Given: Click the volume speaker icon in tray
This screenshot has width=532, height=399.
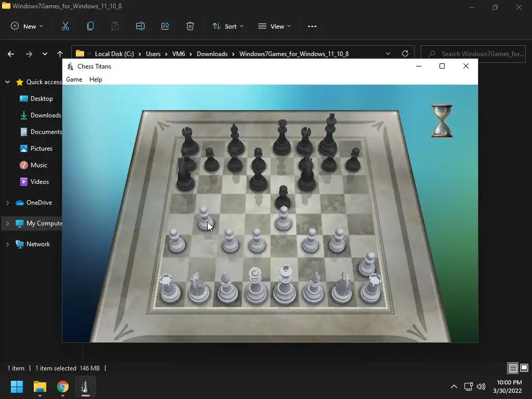Looking at the screenshot, I should [481, 387].
